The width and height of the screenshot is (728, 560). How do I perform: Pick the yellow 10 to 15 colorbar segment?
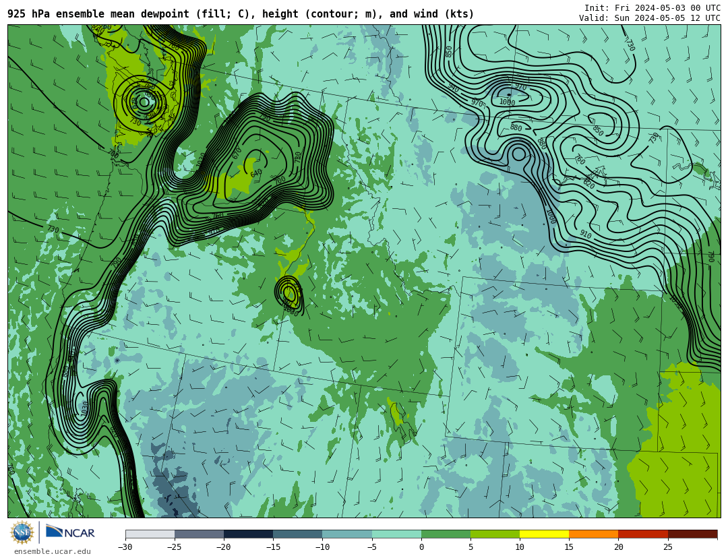pyautogui.click(x=544, y=534)
